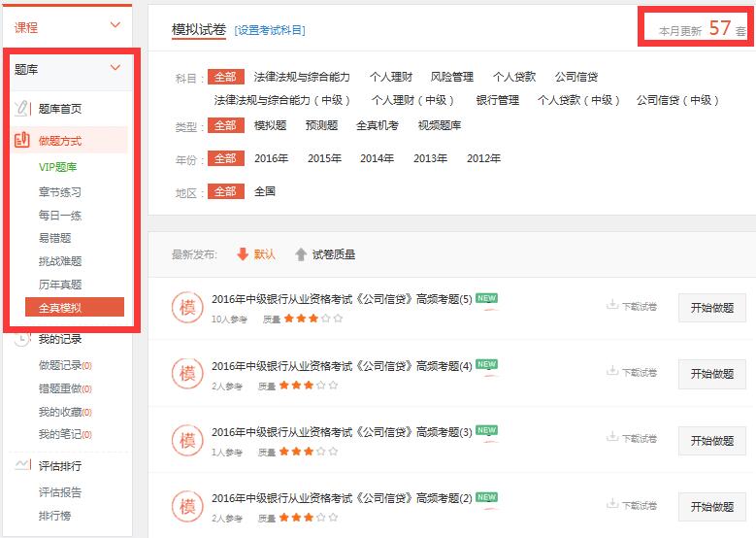Filter by type 模拟题
Screen dimensions: 756x538
point(270,125)
